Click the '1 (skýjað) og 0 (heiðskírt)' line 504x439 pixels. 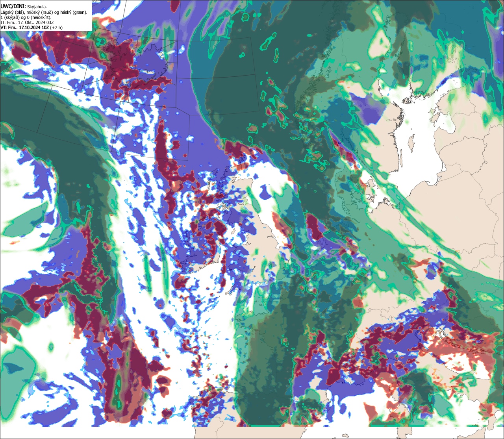[26, 17]
